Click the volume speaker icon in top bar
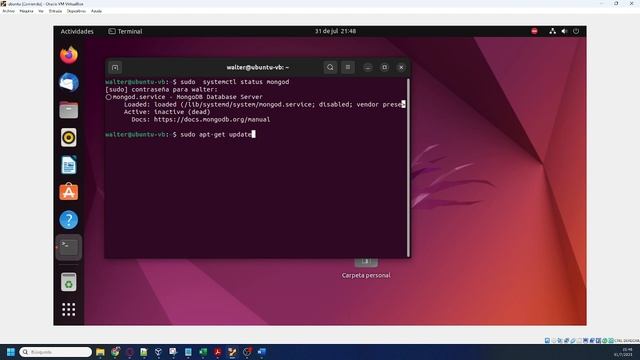Viewport: 640px width, 360px height. point(564,31)
